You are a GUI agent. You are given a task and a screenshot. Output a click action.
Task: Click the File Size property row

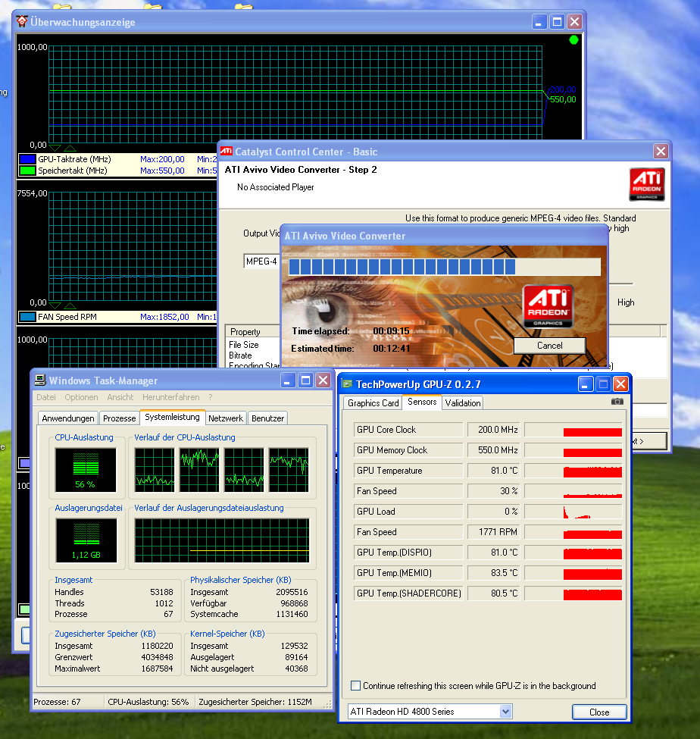tap(253, 345)
